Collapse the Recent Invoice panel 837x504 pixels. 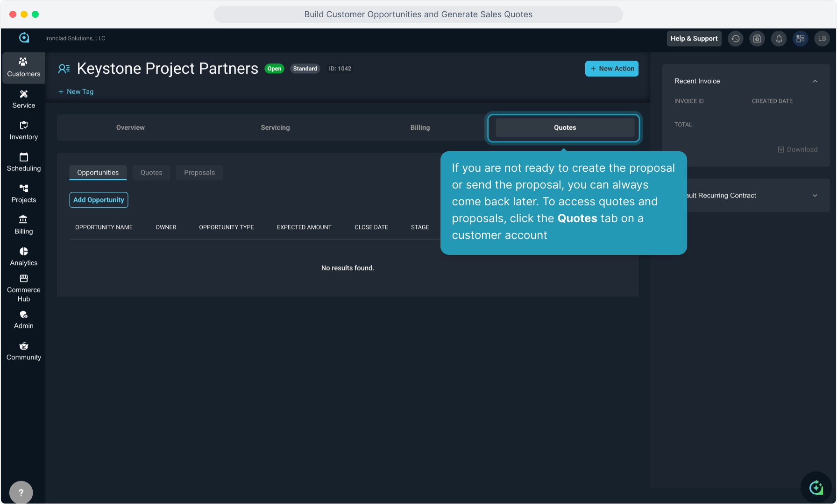tap(815, 81)
